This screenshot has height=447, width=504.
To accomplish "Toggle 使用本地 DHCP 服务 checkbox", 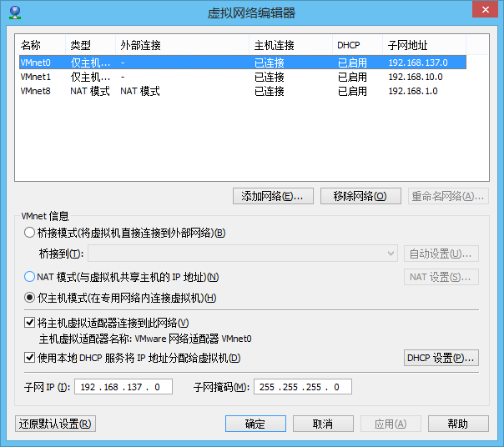I will tap(29, 357).
